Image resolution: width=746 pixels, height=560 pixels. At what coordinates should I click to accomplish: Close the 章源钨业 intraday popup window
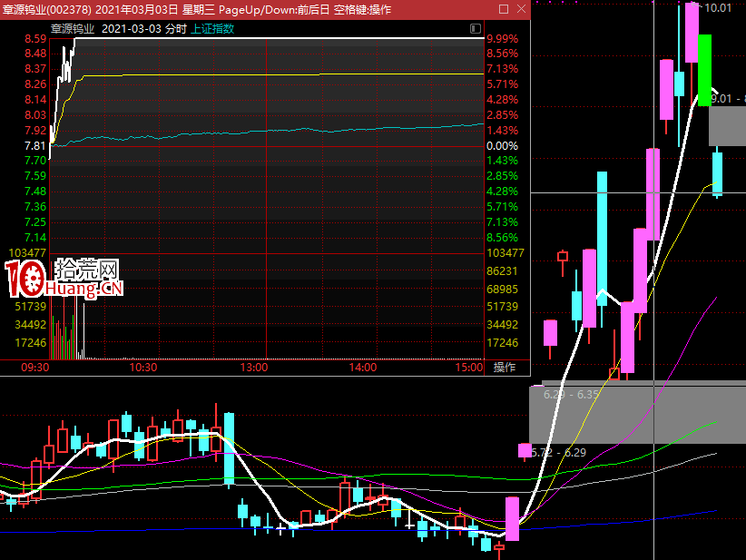521,8
